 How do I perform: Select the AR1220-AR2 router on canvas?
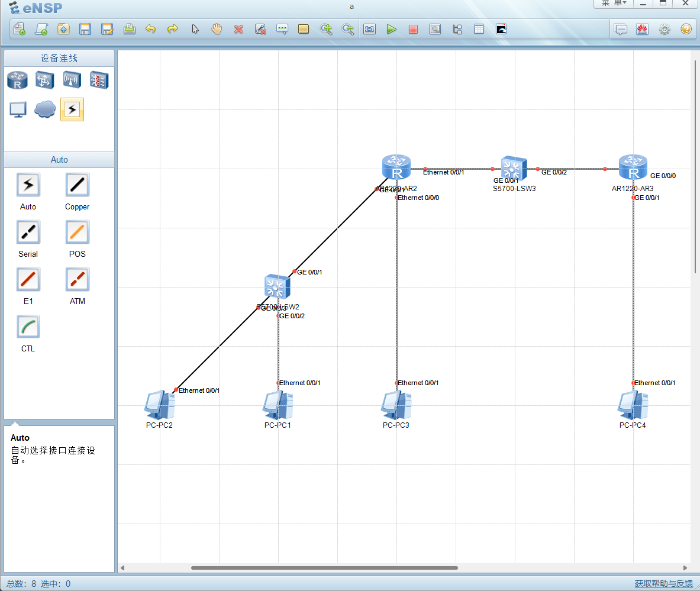(x=396, y=167)
